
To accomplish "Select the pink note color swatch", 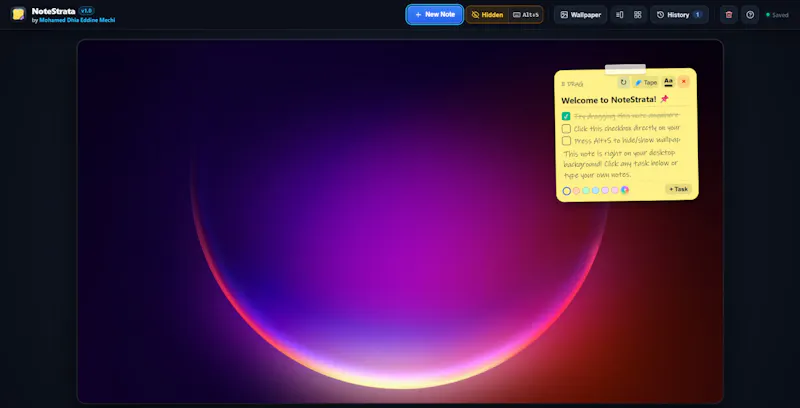I will coord(615,190).
